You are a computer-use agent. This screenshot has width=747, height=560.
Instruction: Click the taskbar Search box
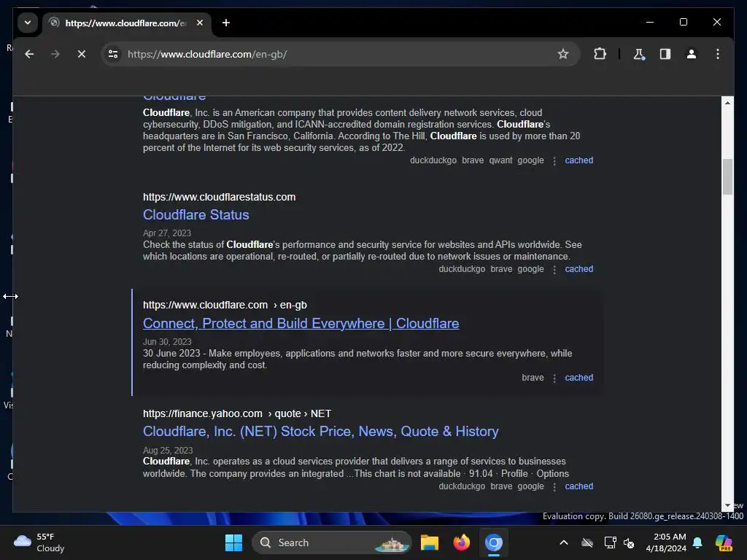point(332,542)
